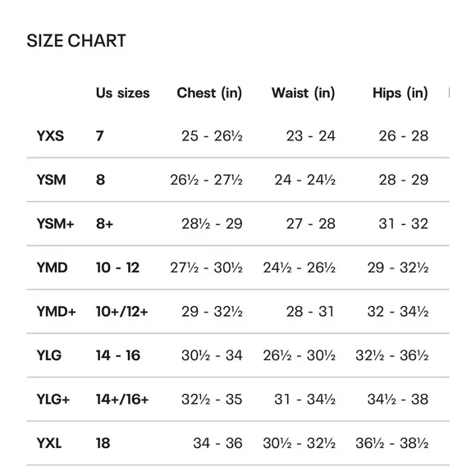Image resolution: width=476 pixels, height=476 pixels.
Task: Click hips value 36½ - 38½
Action: [x=392, y=443]
